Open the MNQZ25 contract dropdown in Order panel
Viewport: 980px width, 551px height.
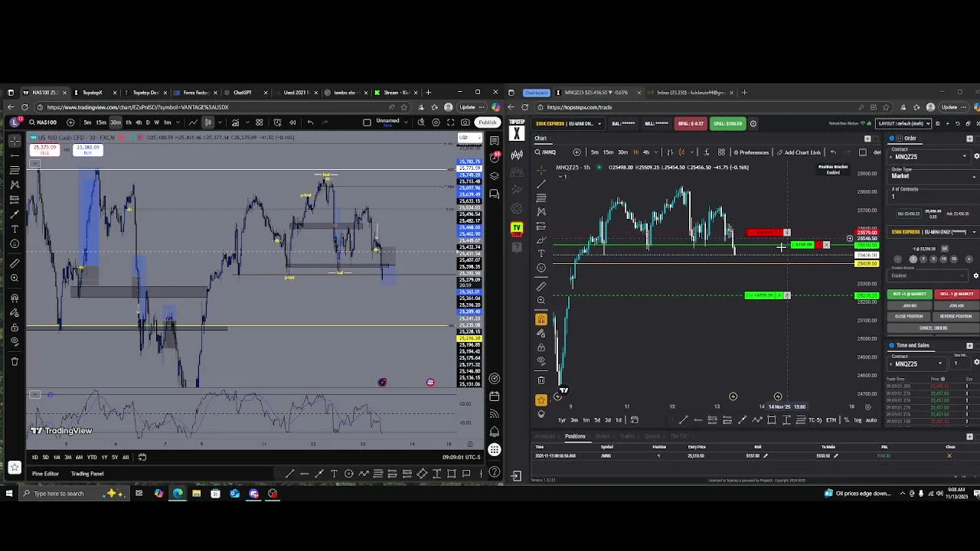tap(929, 156)
